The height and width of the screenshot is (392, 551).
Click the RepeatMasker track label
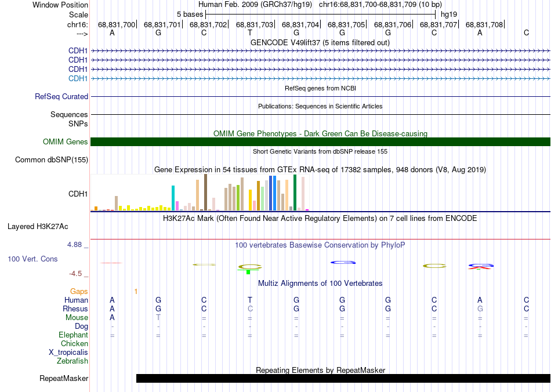64,379
